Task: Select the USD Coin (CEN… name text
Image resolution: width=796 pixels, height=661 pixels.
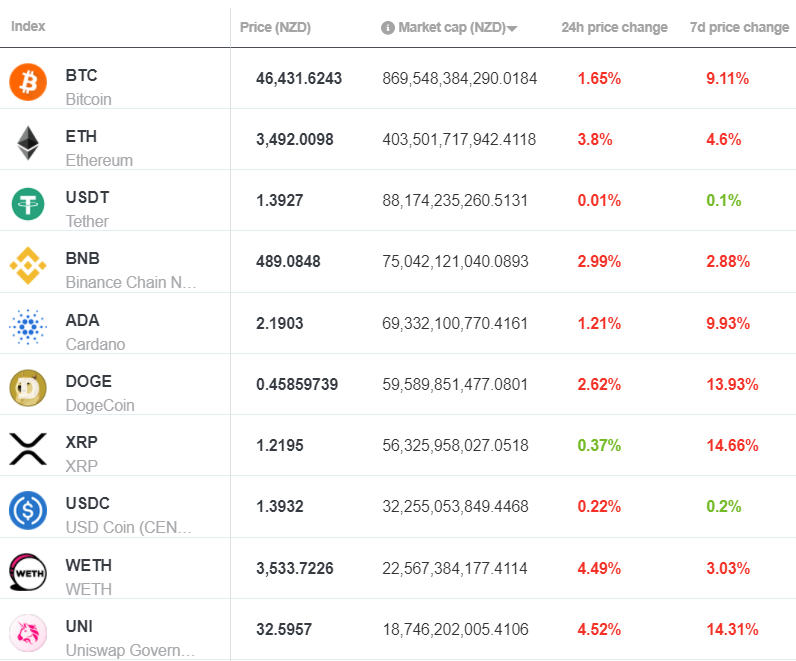Action: pos(128,527)
